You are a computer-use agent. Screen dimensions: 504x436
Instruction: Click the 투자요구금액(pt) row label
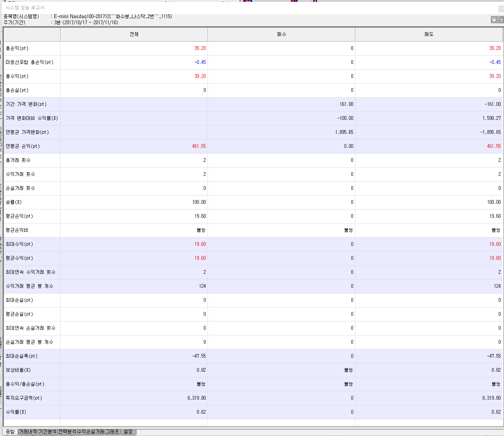(24, 398)
